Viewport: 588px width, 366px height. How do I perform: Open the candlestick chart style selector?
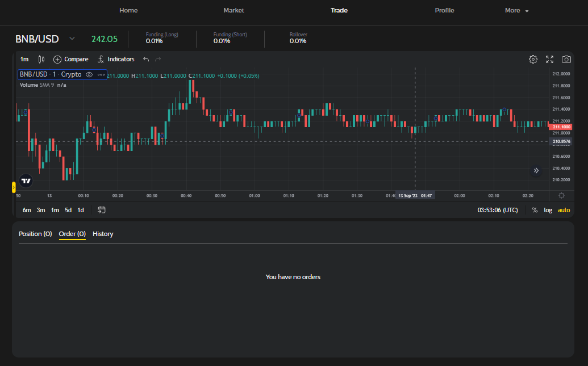(x=41, y=59)
